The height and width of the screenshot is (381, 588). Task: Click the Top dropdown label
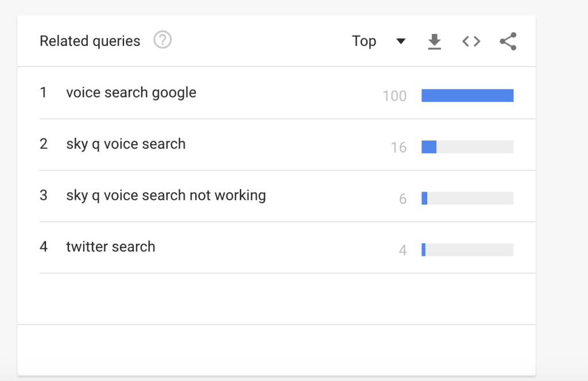point(364,41)
